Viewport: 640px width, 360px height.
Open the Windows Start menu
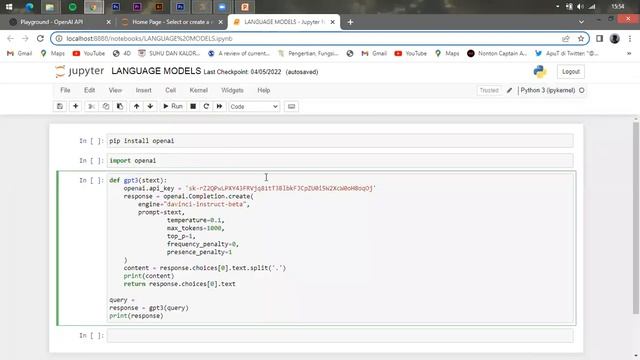pos(9,7)
